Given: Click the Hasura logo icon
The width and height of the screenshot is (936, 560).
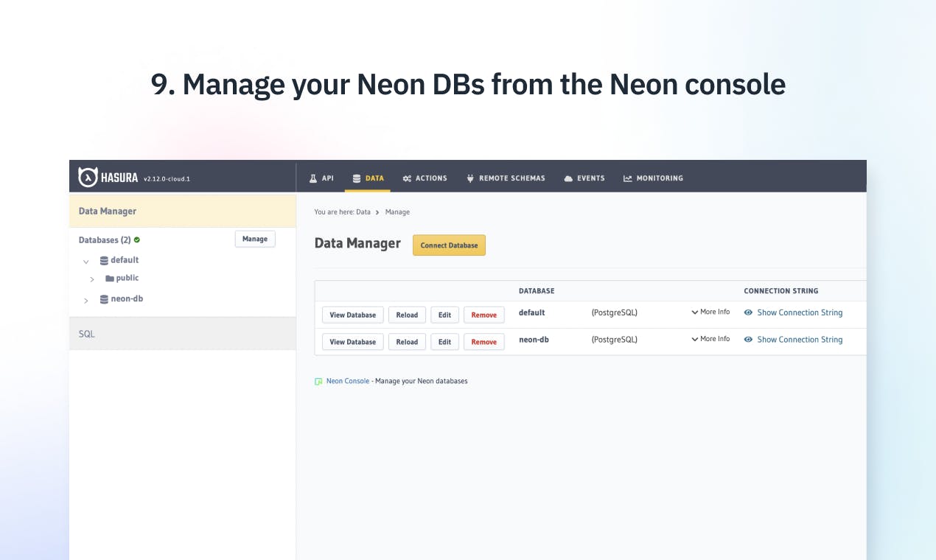Looking at the screenshot, I should point(88,178).
